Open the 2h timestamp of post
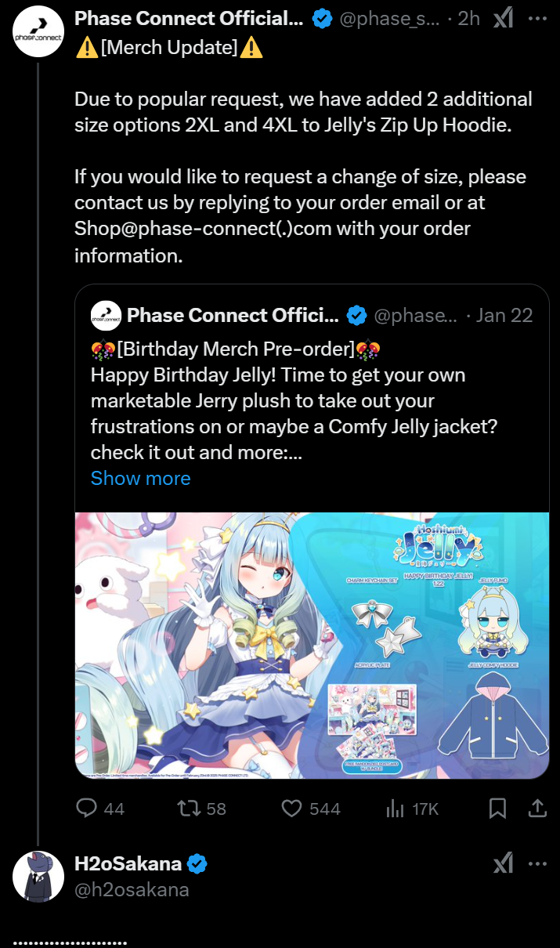Image resolution: width=560 pixels, height=948 pixels. pyautogui.click(x=468, y=19)
